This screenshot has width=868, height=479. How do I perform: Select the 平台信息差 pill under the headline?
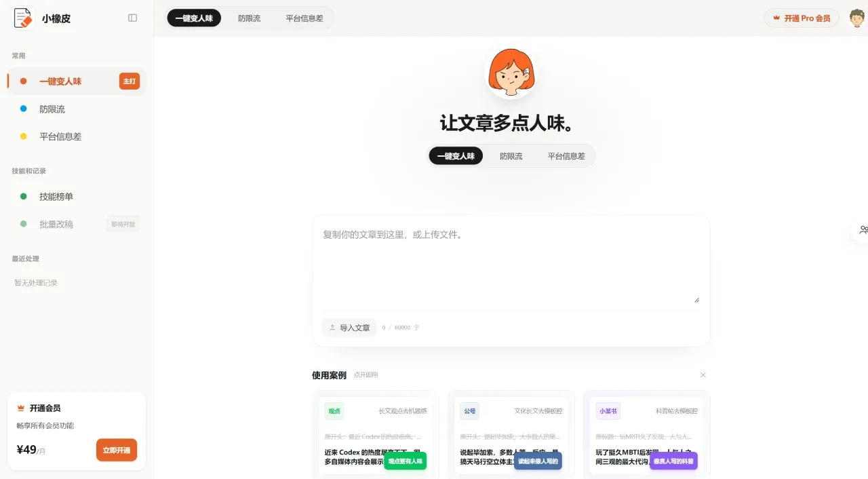click(566, 156)
